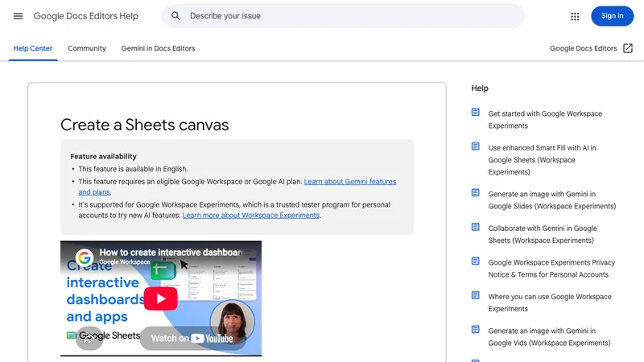Viewport: 644px width, 362px height.
Task: Play the YouTube video with red play button
Action: click(160, 298)
